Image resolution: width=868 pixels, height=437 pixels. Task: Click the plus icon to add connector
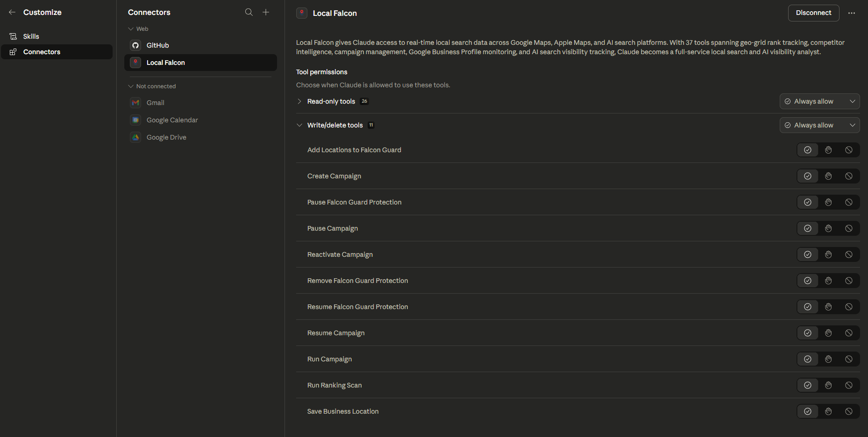[266, 12]
